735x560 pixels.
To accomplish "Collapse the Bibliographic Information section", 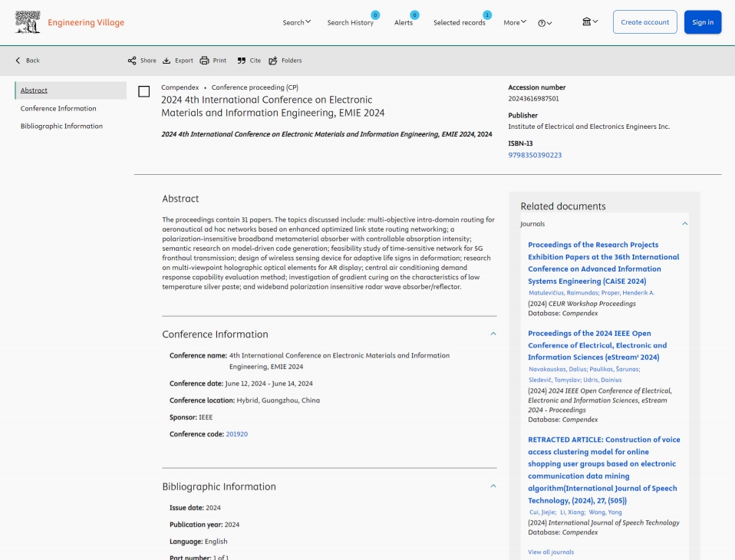I will [493, 486].
